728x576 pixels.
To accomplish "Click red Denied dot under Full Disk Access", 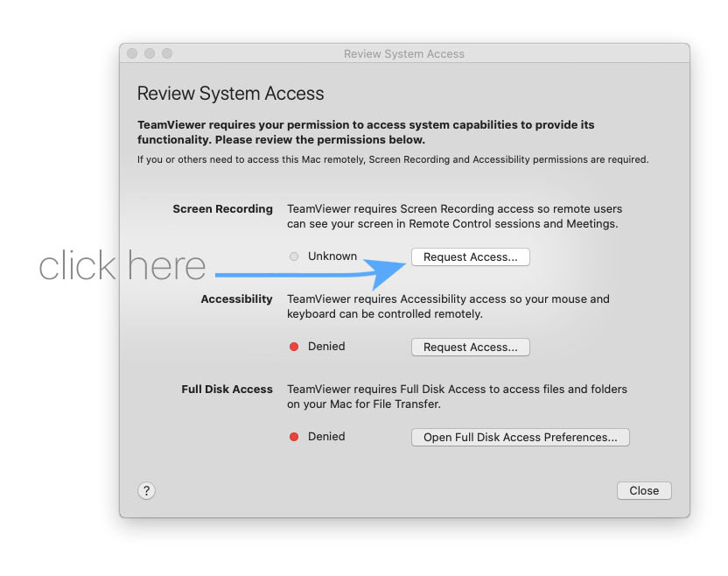I will click(x=294, y=437).
